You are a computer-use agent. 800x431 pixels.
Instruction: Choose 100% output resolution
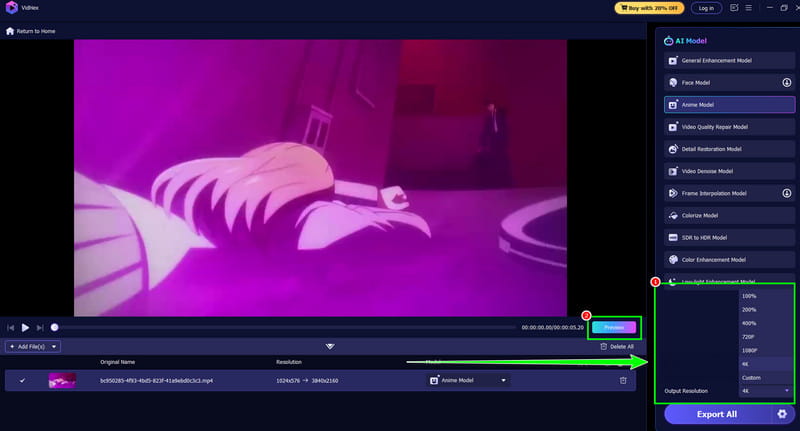[x=766, y=296]
